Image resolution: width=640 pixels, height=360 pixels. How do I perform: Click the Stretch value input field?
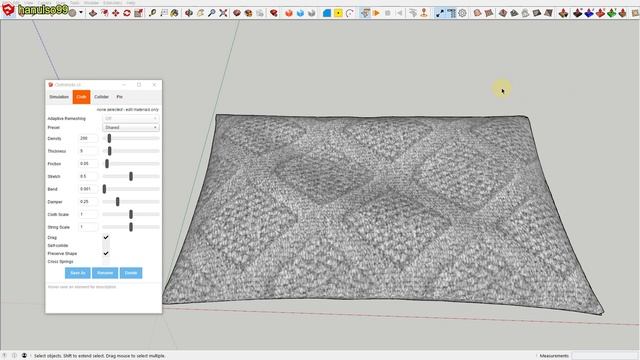pyautogui.click(x=88, y=176)
